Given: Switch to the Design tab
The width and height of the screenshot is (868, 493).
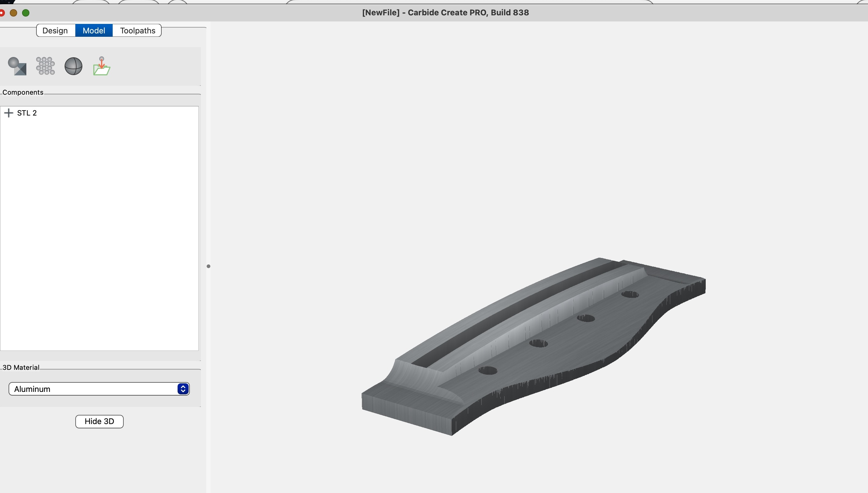Looking at the screenshot, I should click(55, 30).
